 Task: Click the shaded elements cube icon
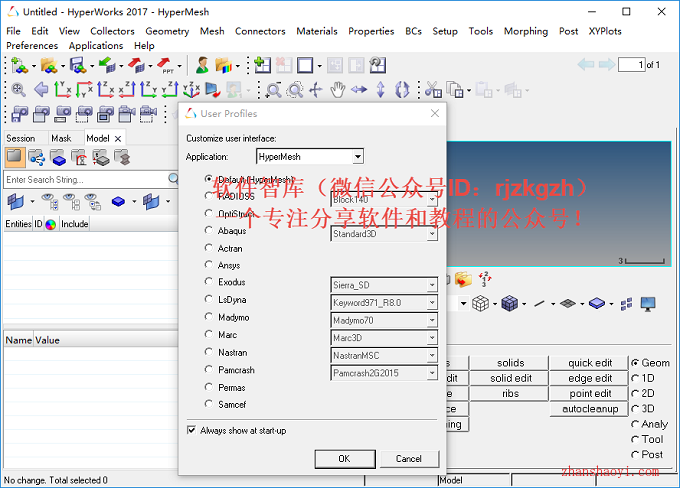click(x=509, y=303)
